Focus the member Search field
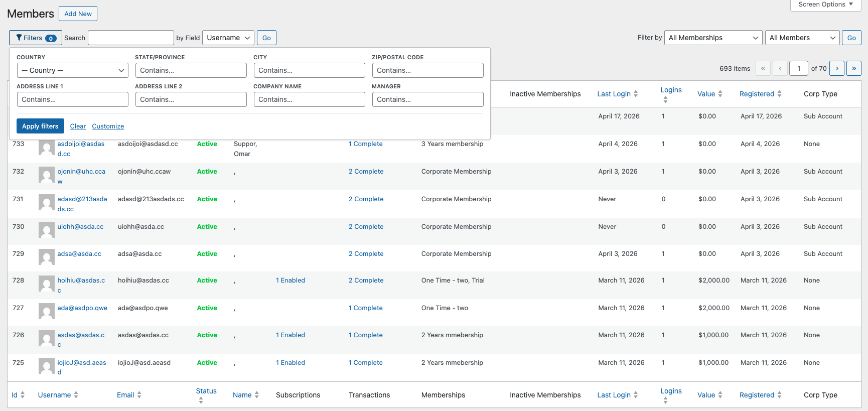This screenshot has height=411, width=868. 131,38
